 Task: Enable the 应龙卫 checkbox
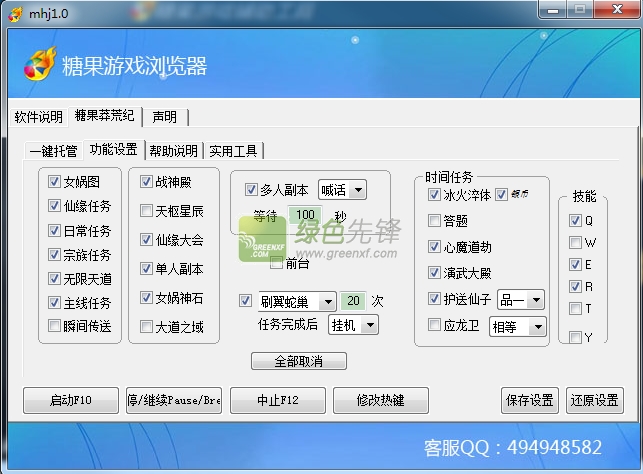point(434,325)
